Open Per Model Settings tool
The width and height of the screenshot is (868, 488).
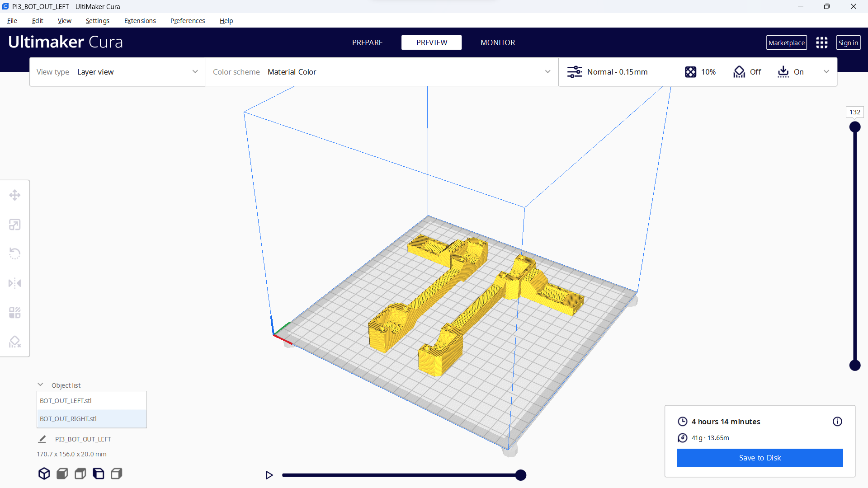point(15,313)
